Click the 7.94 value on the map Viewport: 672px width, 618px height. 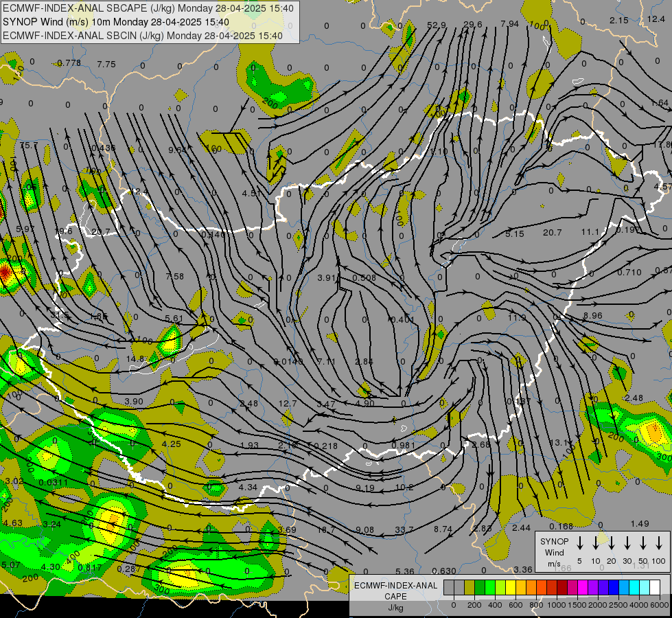[509, 23]
